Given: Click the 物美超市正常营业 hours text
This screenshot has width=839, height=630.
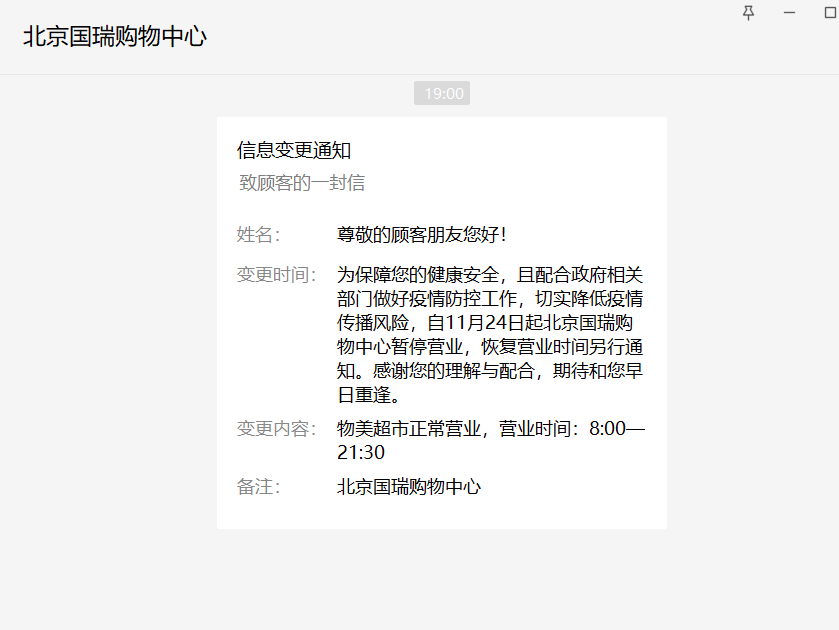Looking at the screenshot, I should point(491,440).
